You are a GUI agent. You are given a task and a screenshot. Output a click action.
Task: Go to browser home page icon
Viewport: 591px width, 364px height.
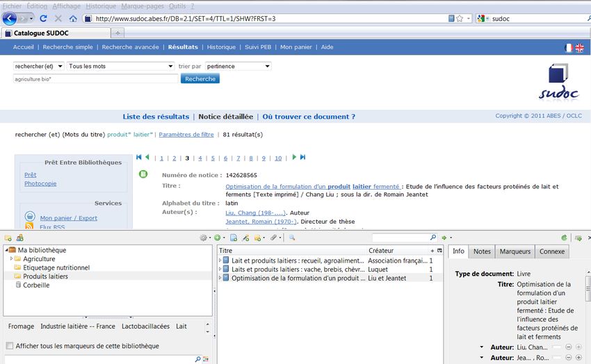(73, 19)
